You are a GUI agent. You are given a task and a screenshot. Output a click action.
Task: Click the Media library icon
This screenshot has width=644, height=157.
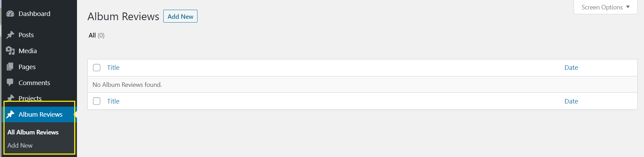pyautogui.click(x=10, y=51)
